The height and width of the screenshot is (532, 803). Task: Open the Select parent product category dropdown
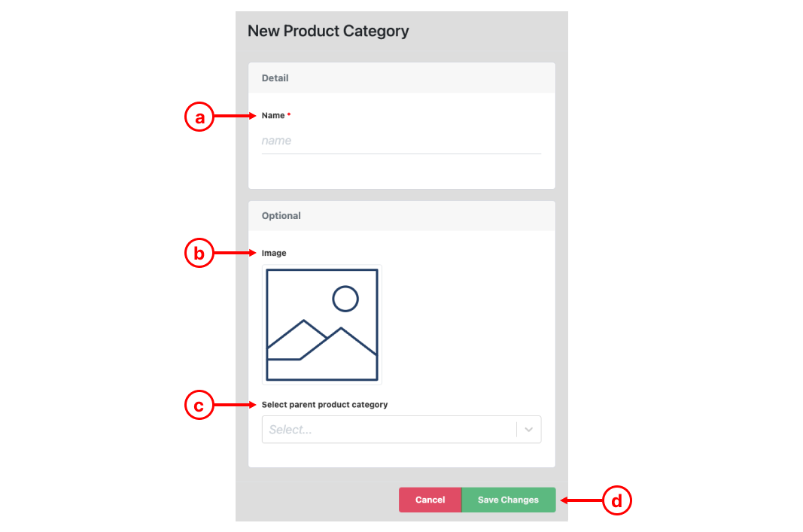[402, 430]
